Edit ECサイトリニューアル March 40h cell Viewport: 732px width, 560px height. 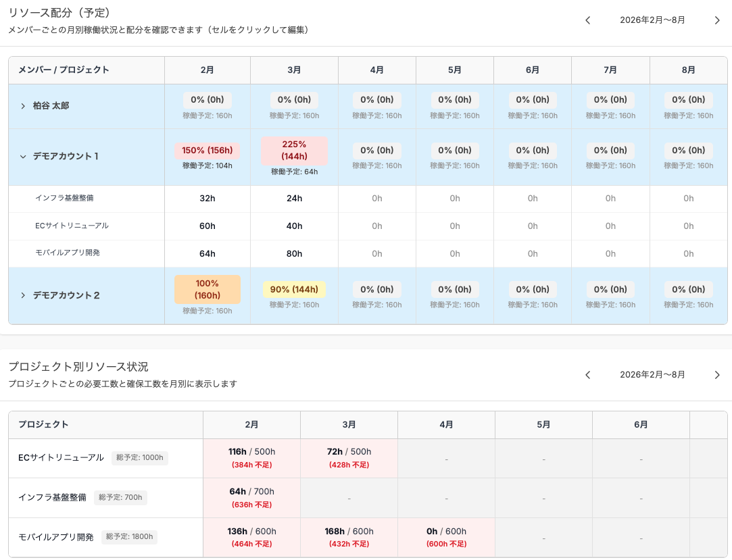click(294, 226)
